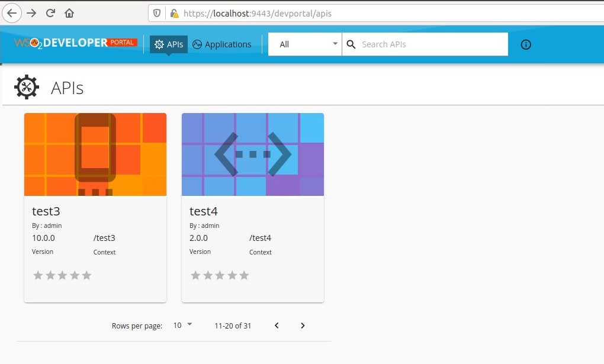
Task: Click the APIs page gear-wrench icon
Action: pyautogui.click(x=27, y=87)
